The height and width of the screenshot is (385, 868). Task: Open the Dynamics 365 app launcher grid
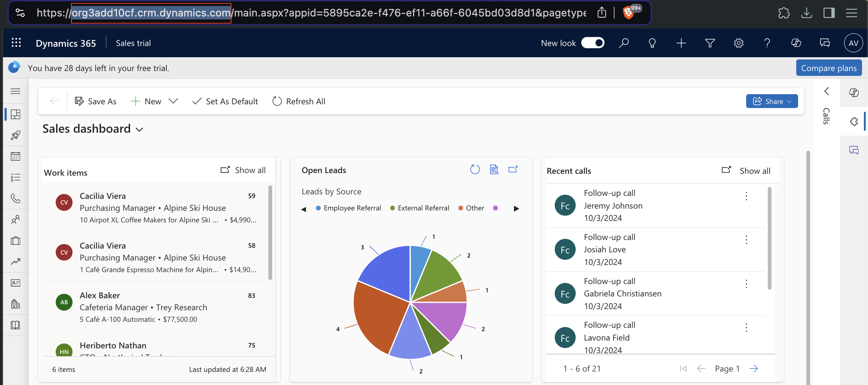[x=16, y=43]
